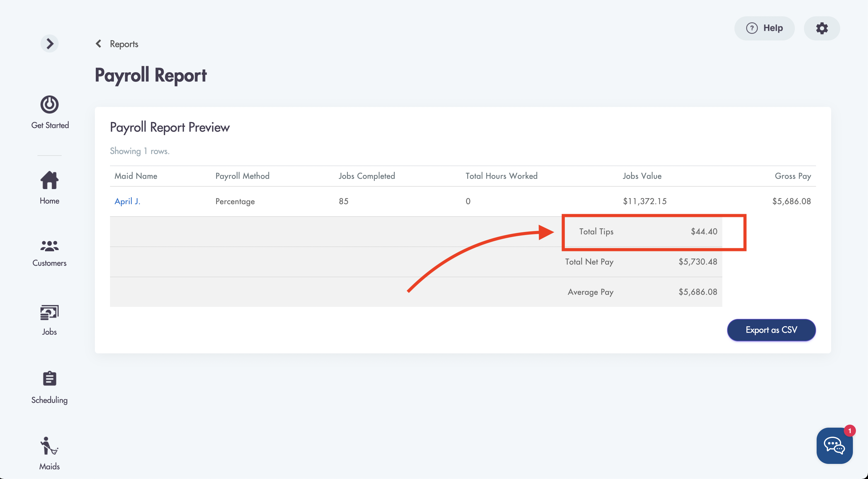Screen dimensions: 868x479
Task: Open the Jobs money icon
Action: (50, 312)
